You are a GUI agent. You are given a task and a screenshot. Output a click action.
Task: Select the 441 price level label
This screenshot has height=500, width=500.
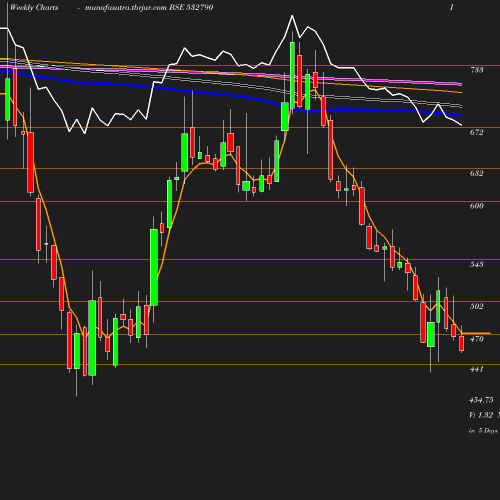point(476,369)
